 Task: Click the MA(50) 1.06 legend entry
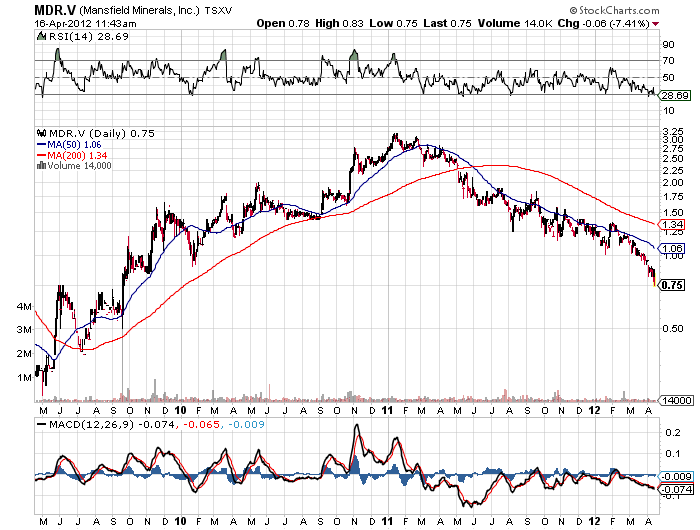click(74, 145)
